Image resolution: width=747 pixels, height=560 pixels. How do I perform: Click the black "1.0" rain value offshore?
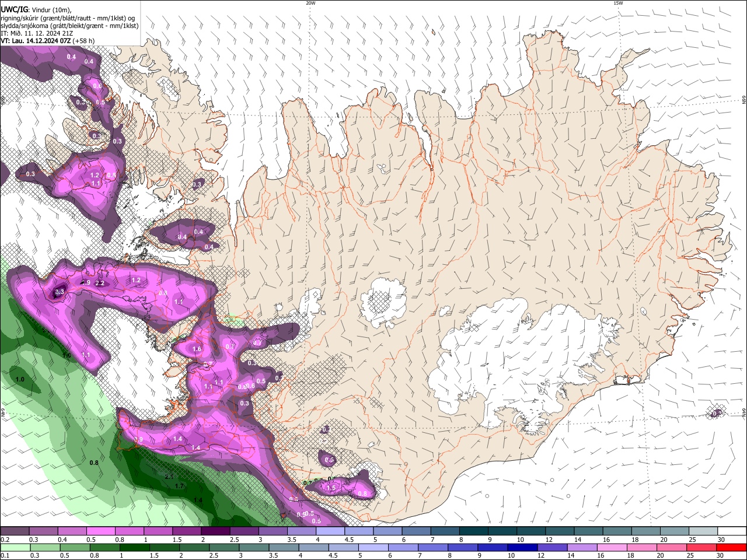20,380
